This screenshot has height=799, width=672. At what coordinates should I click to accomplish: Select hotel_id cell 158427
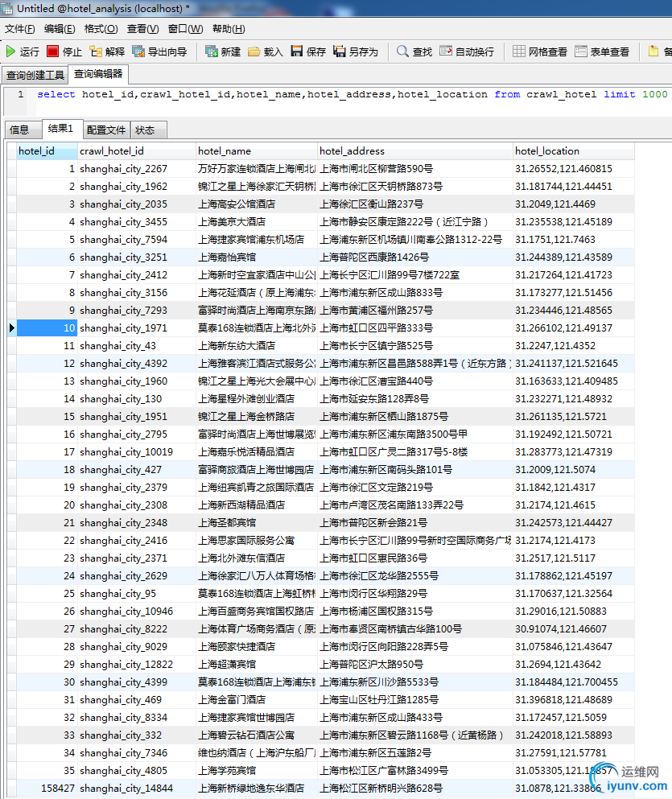(x=47, y=789)
